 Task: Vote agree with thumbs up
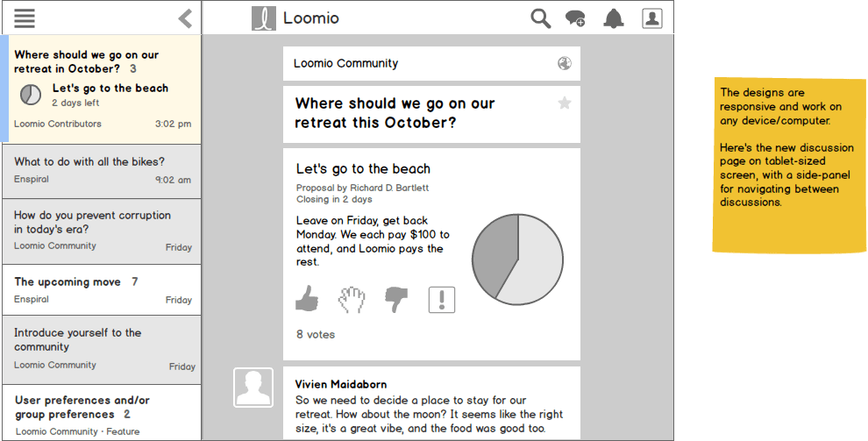pos(306,300)
